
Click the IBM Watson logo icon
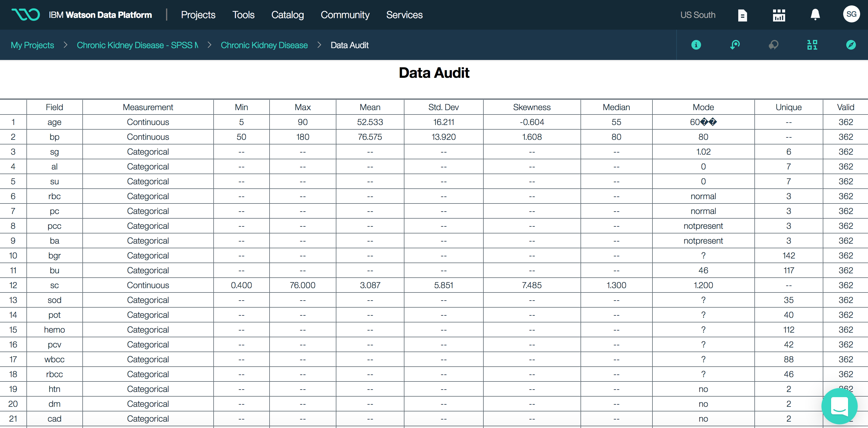(26, 15)
